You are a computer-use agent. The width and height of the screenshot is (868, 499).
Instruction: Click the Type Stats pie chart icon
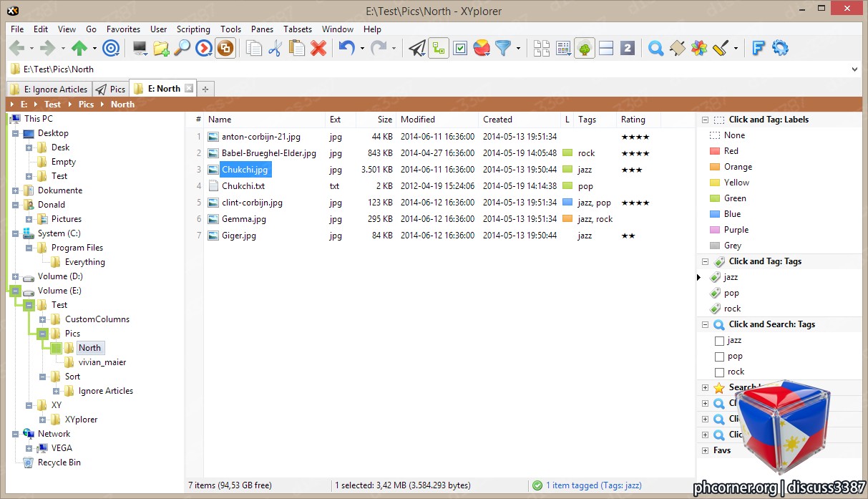coord(482,48)
